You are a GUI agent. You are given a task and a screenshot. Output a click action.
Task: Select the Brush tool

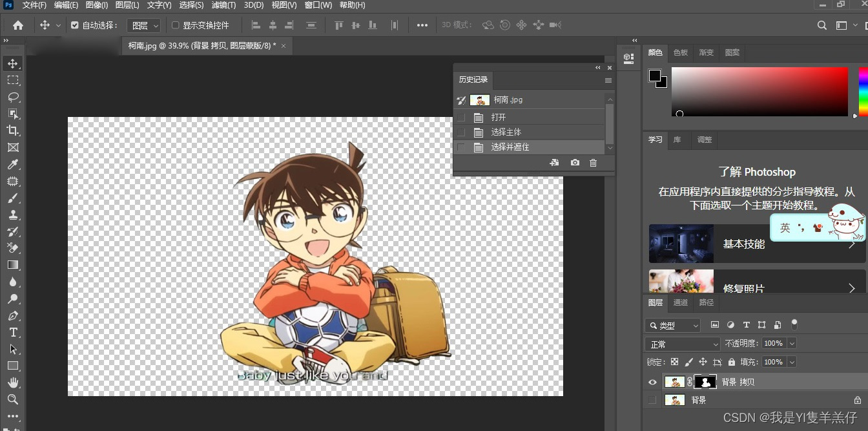click(x=13, y=198)
